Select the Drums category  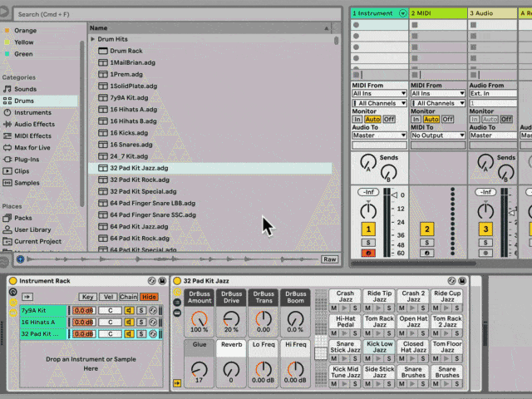(24, 101)
